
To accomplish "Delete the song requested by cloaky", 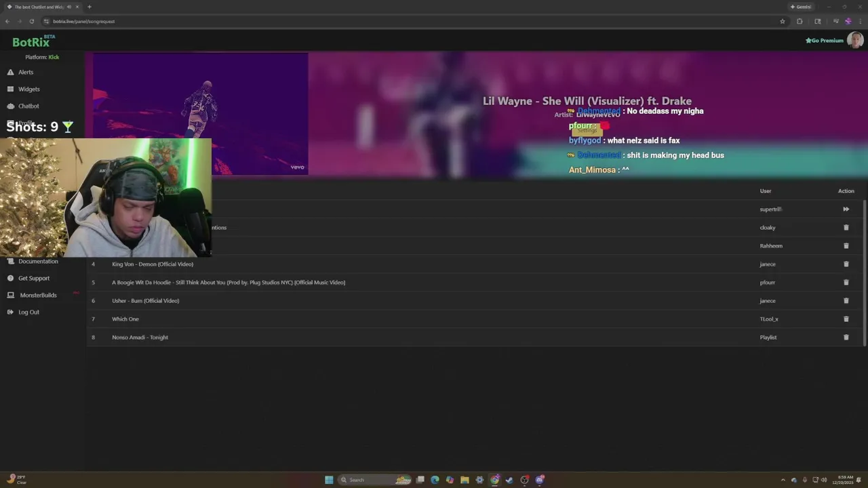I will click(x=846, y=228).
